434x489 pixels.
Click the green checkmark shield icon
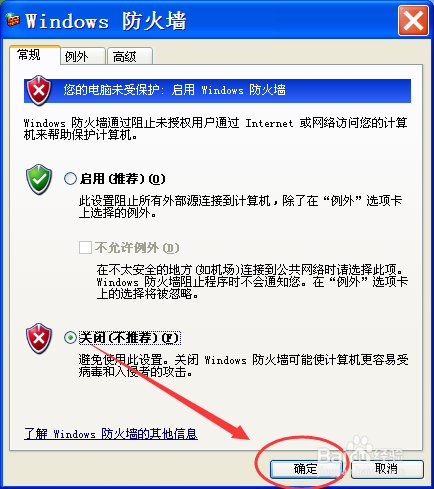pyautogui.click(x=39, y=179)
